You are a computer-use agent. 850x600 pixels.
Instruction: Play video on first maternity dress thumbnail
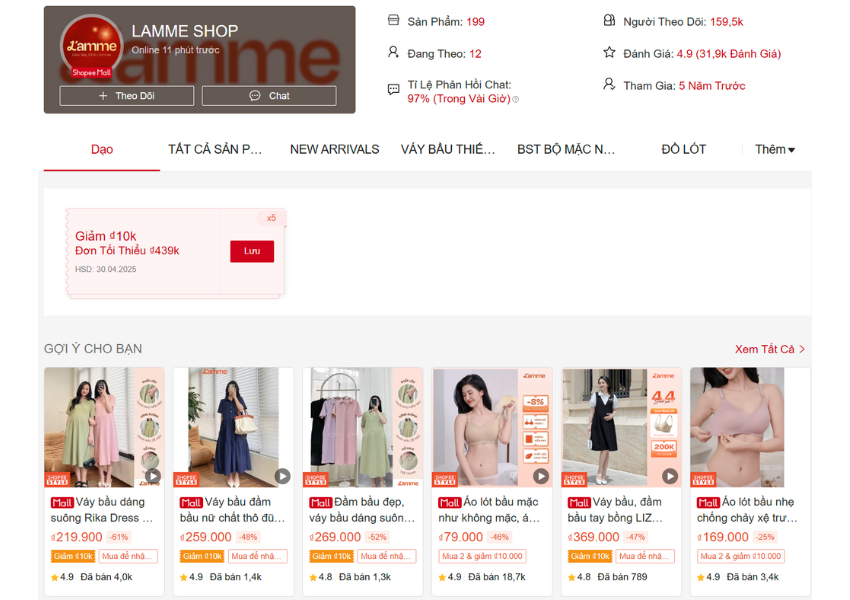pos(153,476)
